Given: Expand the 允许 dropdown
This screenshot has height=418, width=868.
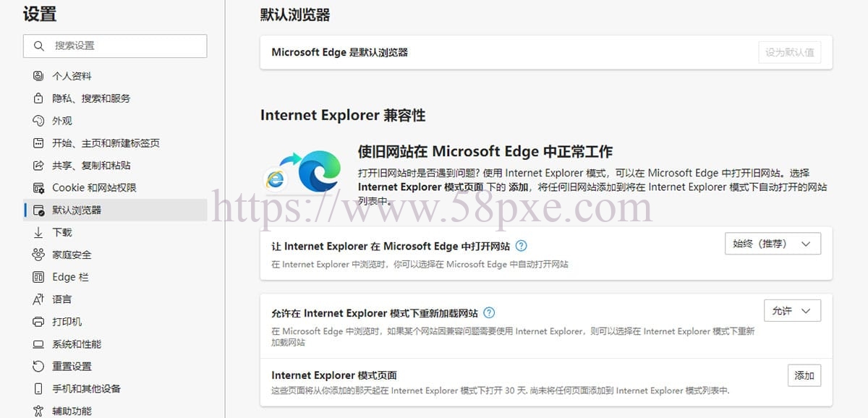Looking at the screenshot, I should (x=792, y=311).
